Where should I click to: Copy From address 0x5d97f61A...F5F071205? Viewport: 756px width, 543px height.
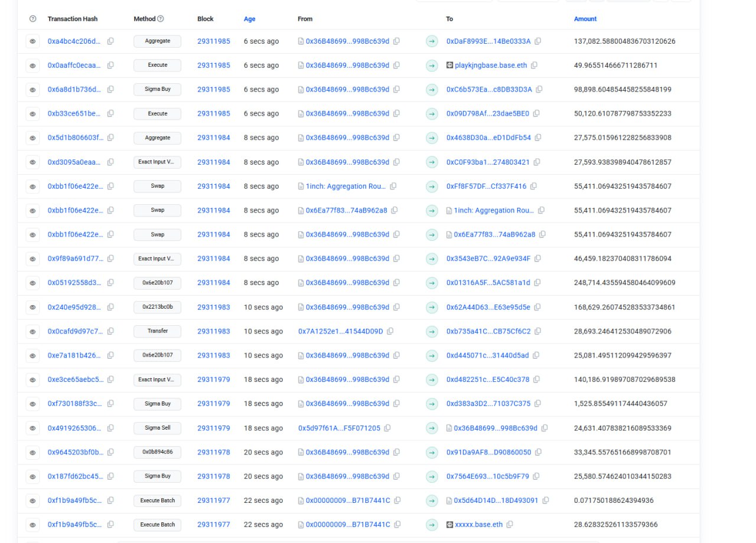(387, 428)
